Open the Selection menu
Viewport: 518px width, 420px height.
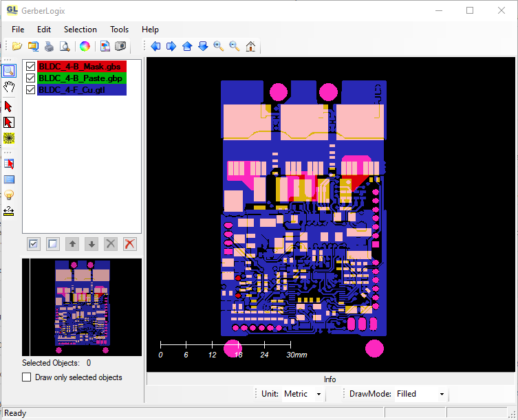(80, 30)
